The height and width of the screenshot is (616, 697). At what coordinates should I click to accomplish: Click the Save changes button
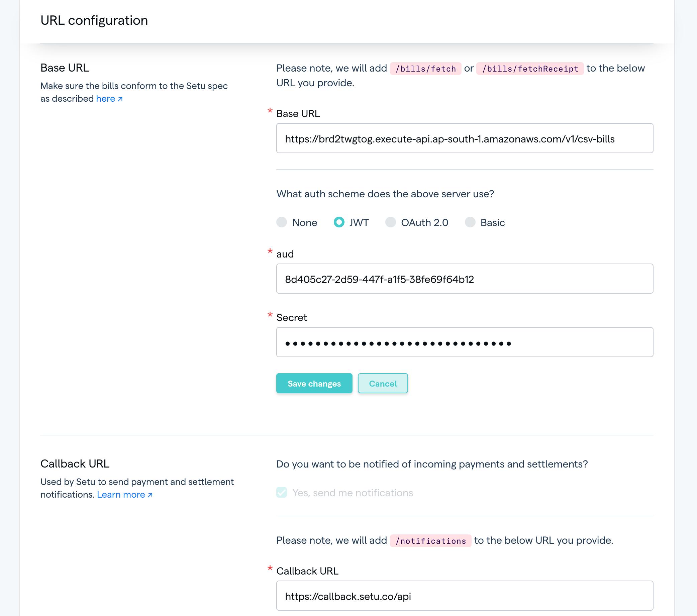point(314,383)
